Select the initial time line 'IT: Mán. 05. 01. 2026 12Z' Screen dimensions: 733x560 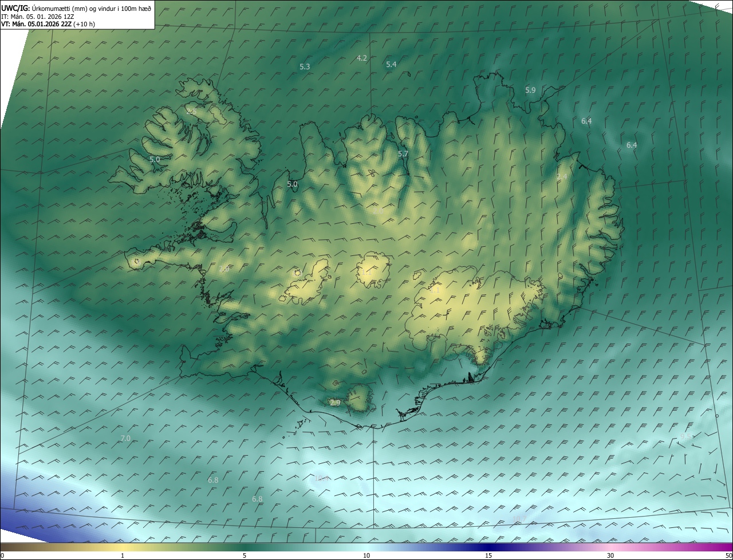[39, 17]
